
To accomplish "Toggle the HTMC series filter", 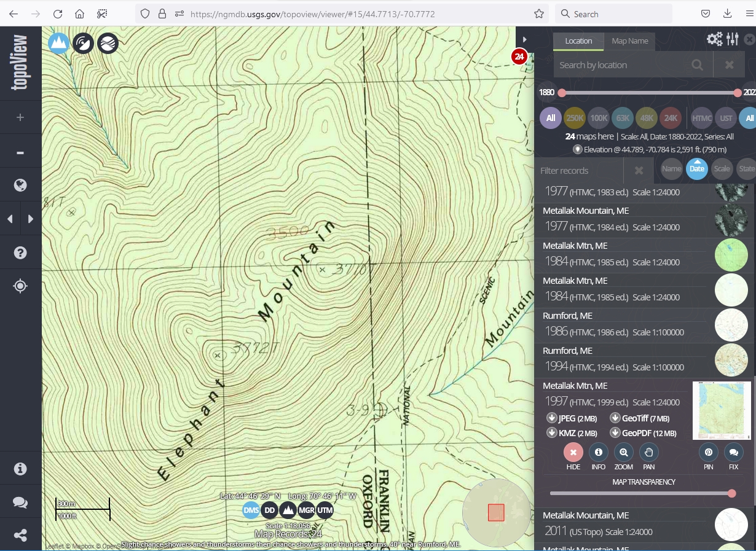I will (701, 118).
